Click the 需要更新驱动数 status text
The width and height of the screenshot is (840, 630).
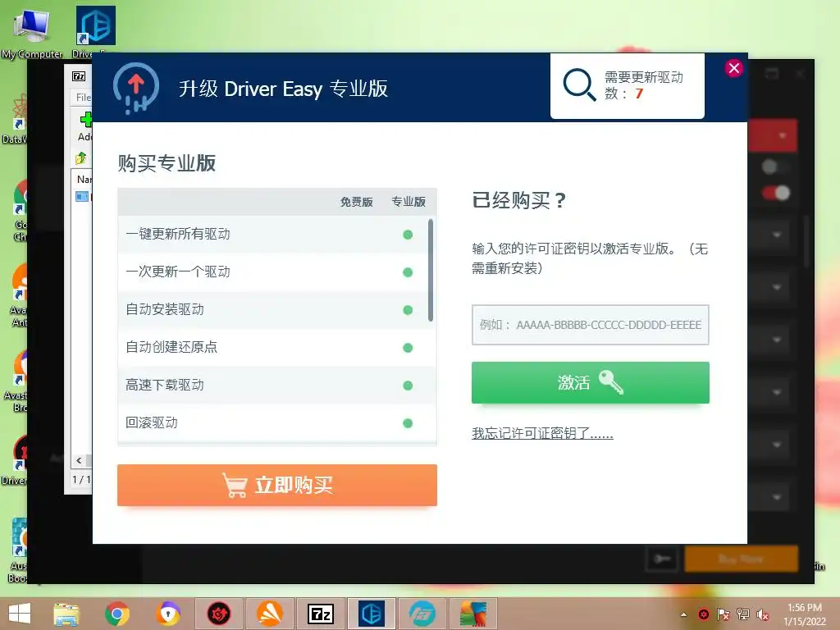(x=643, y=85)
